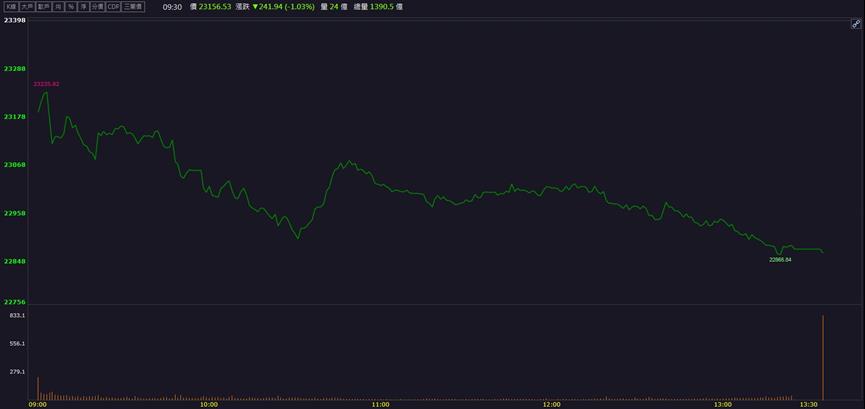
Task: Click the 23068 price axis label
Action: (x=15, y=165)
